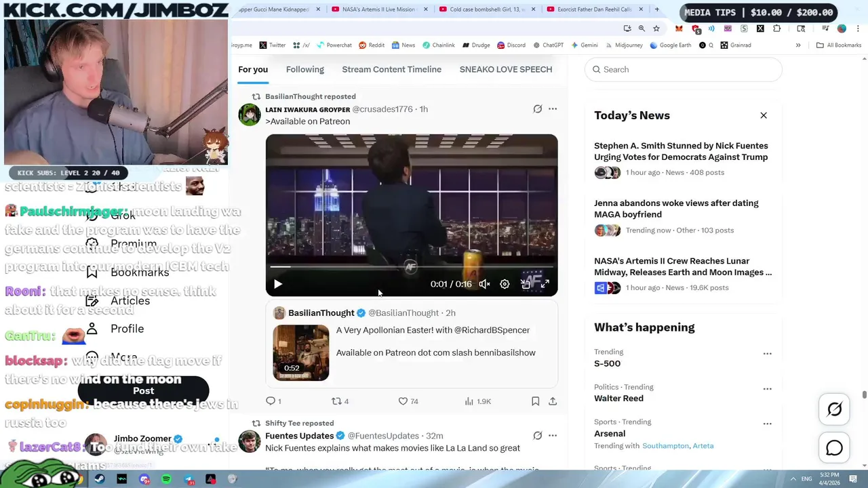
Task: Close the Exorcist Father Dan Reehil tab
Action: [x=642, y=9]
